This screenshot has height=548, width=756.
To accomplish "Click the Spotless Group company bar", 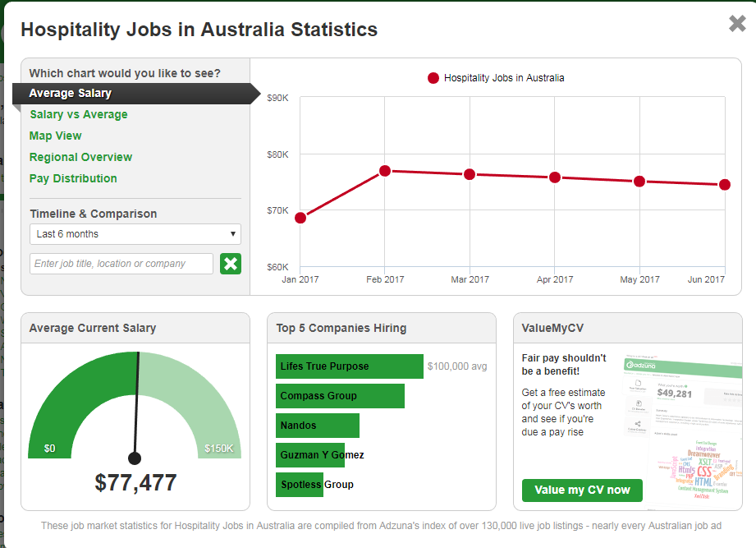I will (300, 484).
